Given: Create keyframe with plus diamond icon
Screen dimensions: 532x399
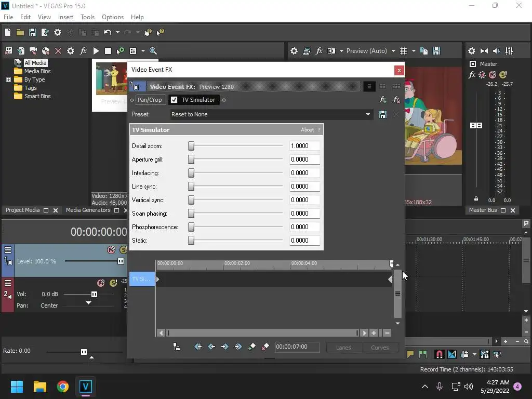Looking at the screenshot, I should (252, 347).
